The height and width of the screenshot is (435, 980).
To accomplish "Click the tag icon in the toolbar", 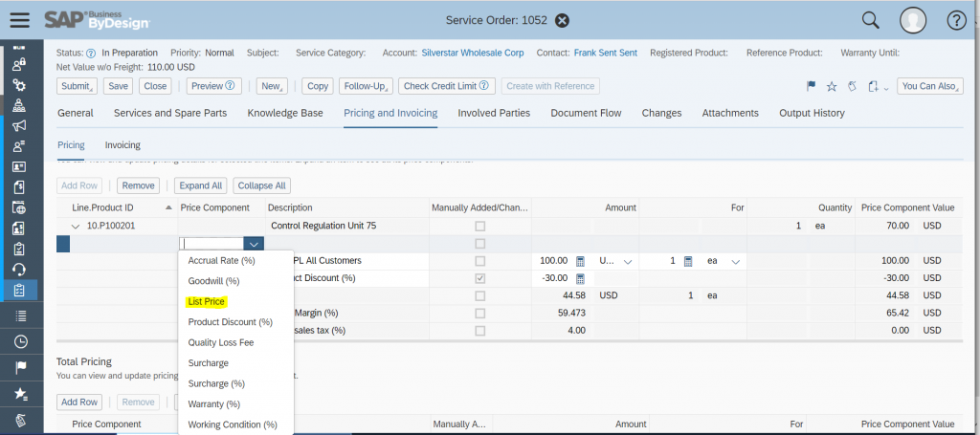I will click(x=852, y=86).
